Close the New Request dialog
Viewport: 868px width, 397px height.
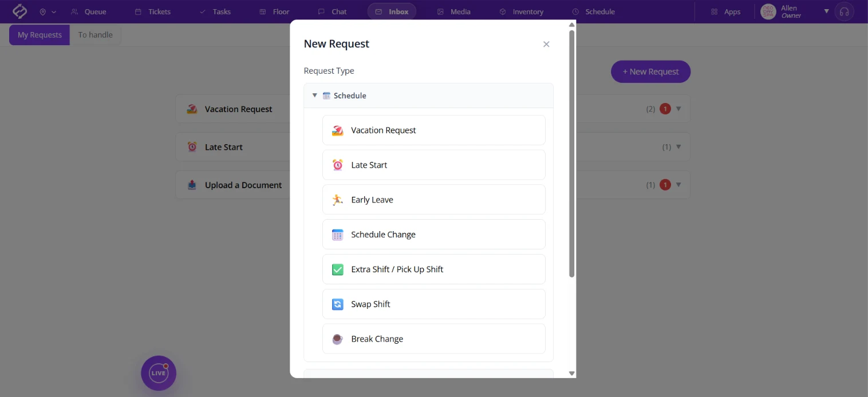tap(546, 44)
